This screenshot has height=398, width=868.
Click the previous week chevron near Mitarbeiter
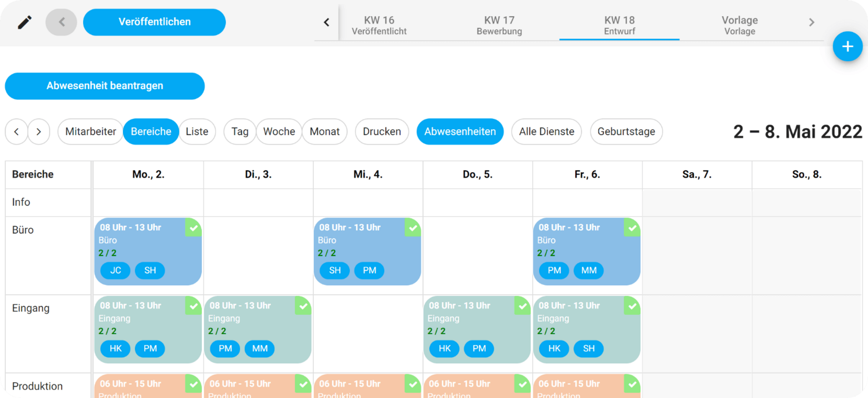(x=16, y=132)
